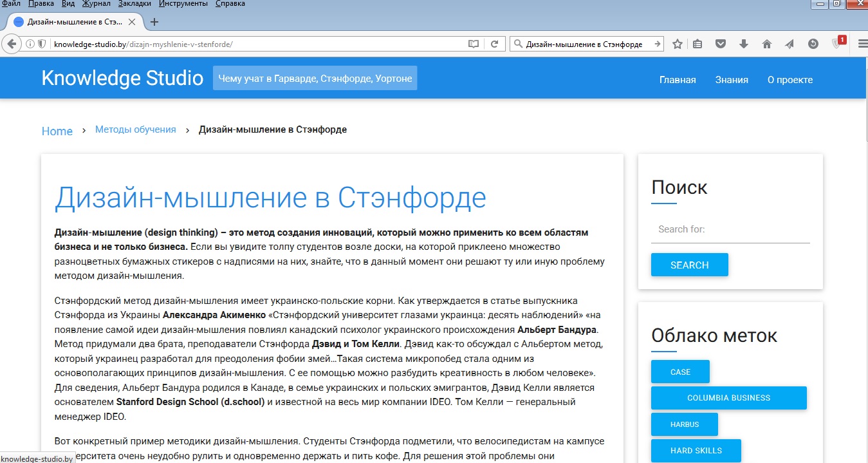Bookmark this page with the star icon
Image resolution: width=868 pixels, height=463 pixels.
tap(678, 44)
